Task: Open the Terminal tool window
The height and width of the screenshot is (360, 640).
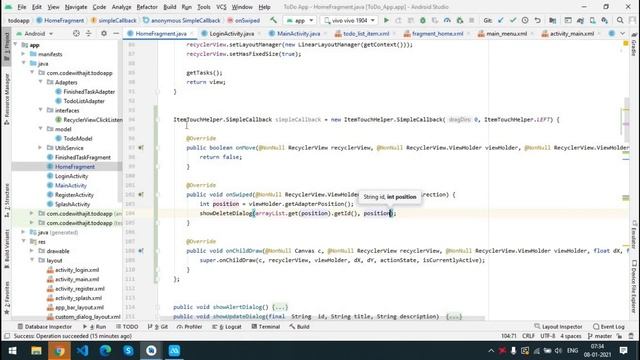Action: (x=266, y=327)
